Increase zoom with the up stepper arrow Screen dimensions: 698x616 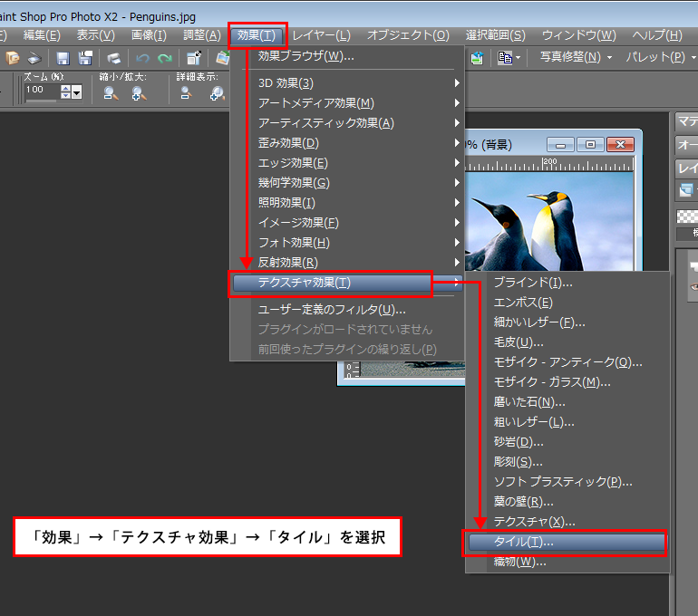point(66,89)
